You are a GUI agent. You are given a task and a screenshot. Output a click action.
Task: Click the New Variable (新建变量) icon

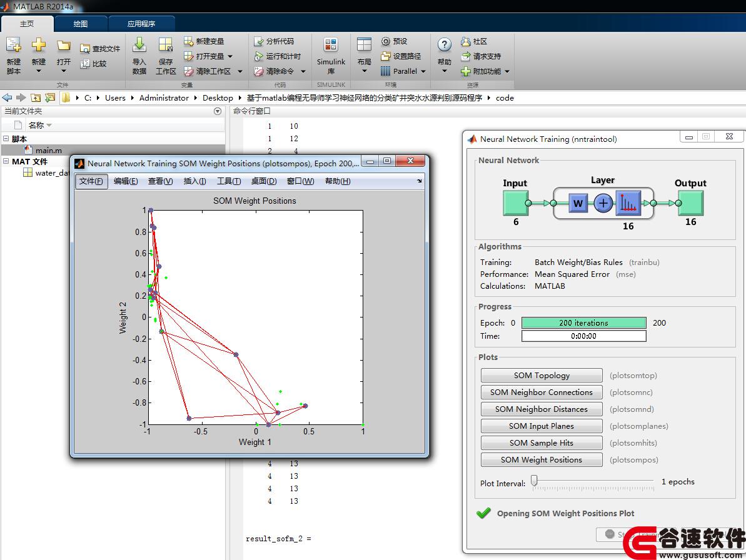tap(188, 41)
